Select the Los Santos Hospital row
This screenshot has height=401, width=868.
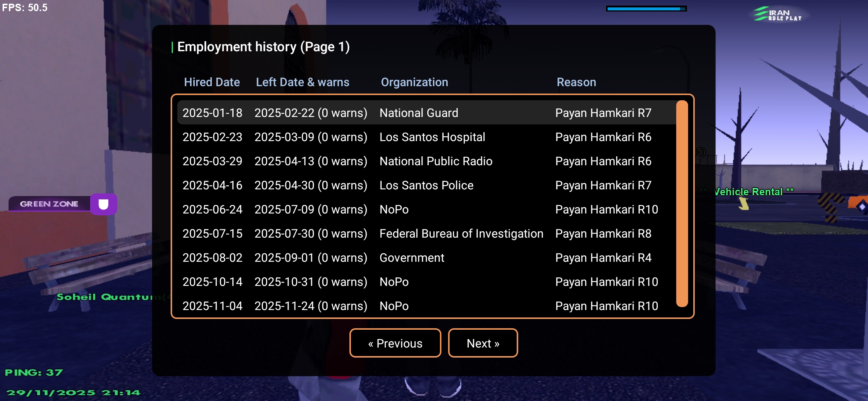432,137
